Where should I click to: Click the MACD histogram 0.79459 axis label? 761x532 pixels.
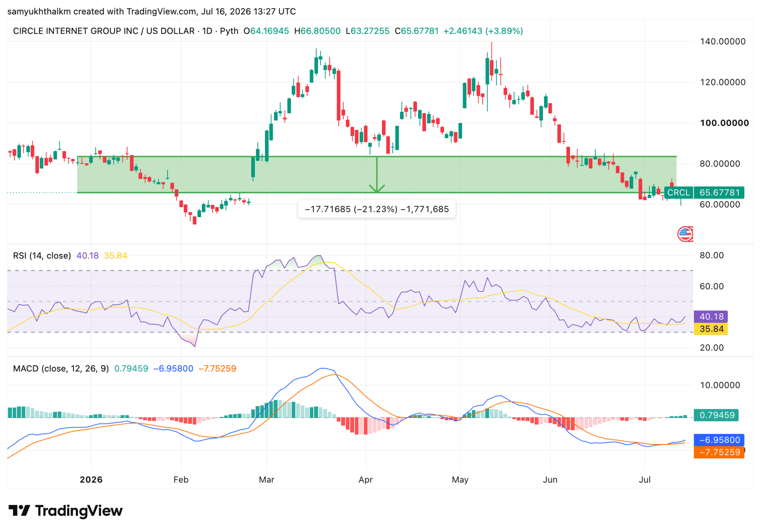(716, 415)
